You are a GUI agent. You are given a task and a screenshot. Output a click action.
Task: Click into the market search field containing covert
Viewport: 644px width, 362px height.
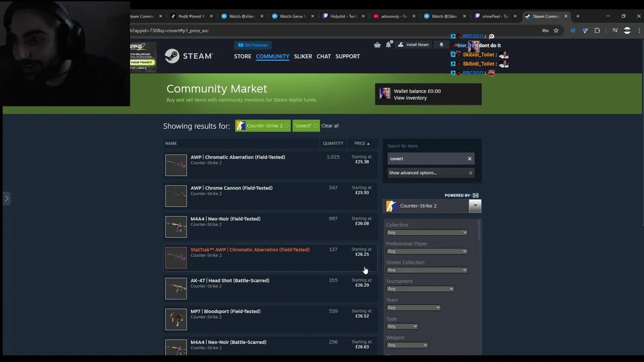pos(427,159)
